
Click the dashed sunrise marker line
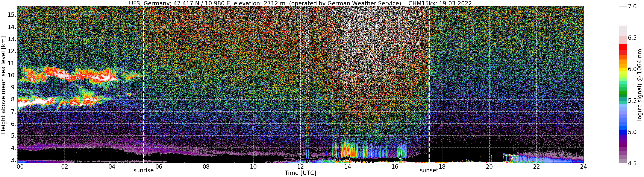tap(144, 85)
